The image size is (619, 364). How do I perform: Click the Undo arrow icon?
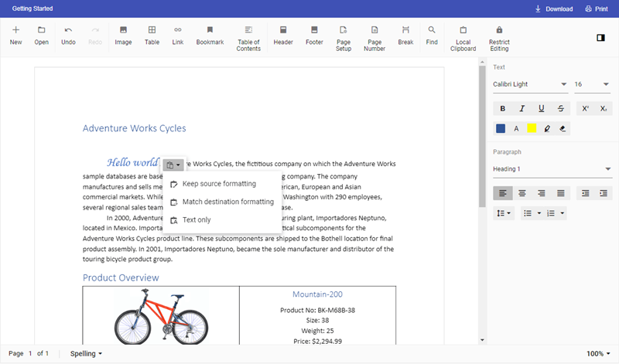(x=68, y=30)
